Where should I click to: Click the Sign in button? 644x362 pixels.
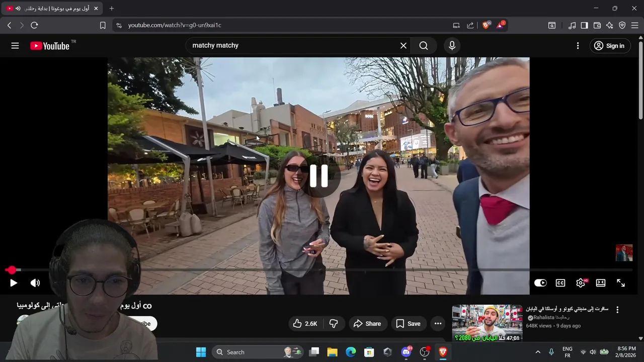coord(609,46)
